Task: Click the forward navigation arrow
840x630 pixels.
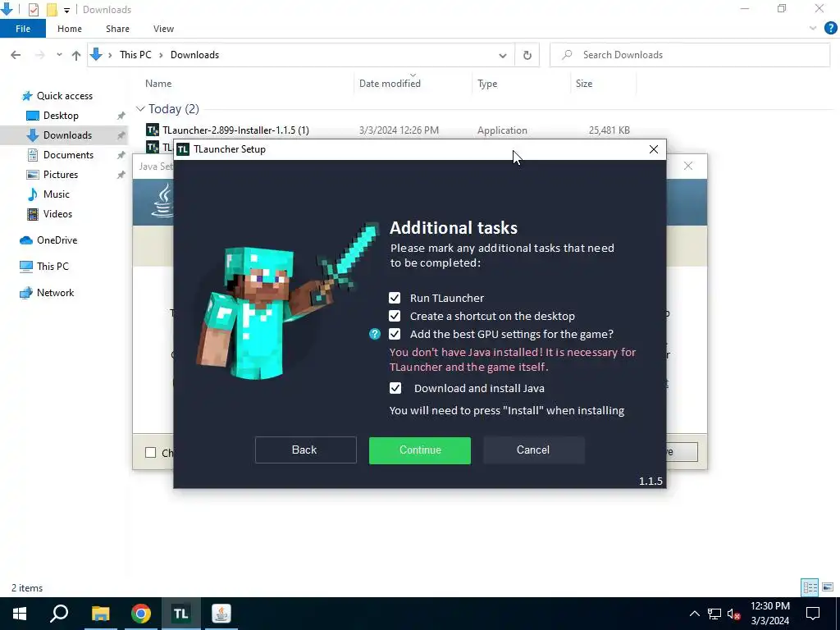Action: click(x=39, y=55)
